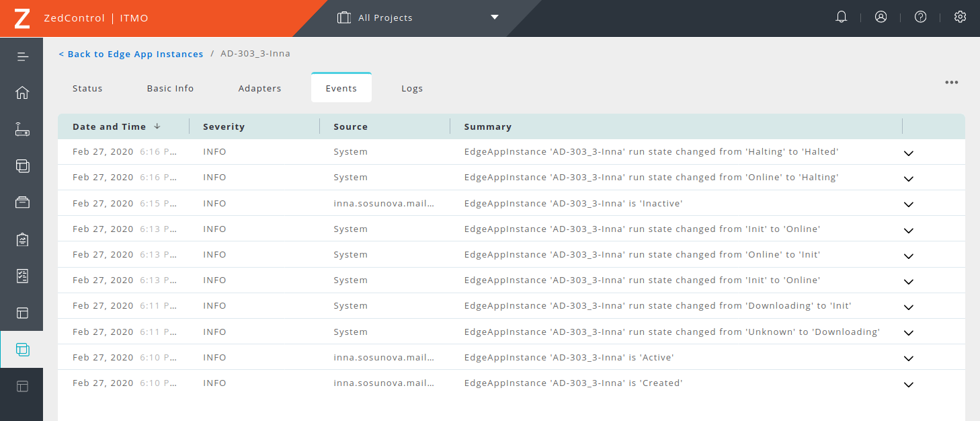
Task: Select the 'Online' to 'Halting' summary text
Action: pyautogui.click(x=651, y=178)
